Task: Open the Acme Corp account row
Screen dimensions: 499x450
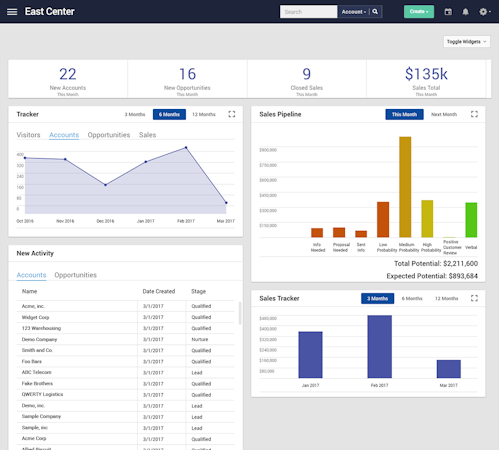Action: [x=125, y=439]
